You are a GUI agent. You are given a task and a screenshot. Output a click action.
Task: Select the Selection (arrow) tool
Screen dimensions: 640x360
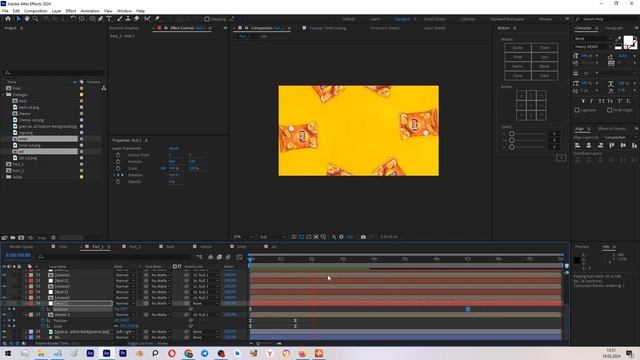tap(18, 19)
